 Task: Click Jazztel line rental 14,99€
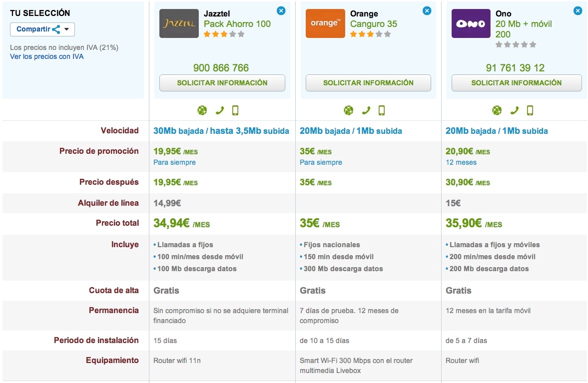pos(167,203)
